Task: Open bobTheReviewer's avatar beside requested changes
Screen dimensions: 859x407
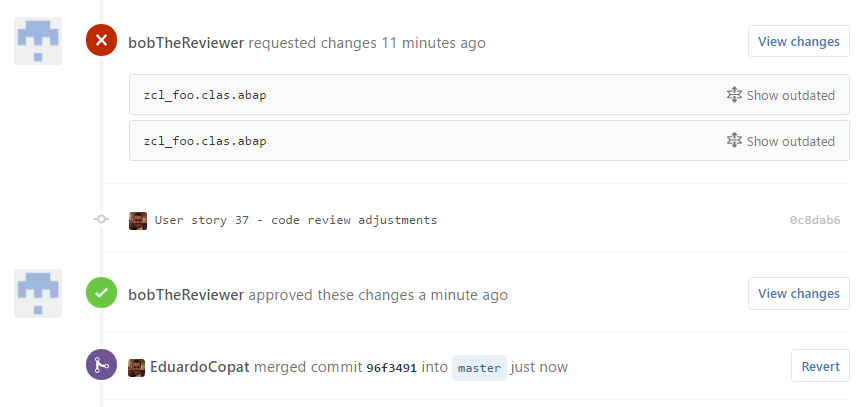Action: tap(38, 41)
